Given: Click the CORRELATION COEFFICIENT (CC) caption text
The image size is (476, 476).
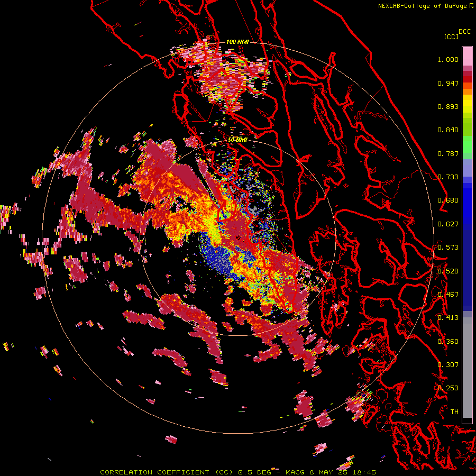Looking at the screenshot, I should pos(167,472).
